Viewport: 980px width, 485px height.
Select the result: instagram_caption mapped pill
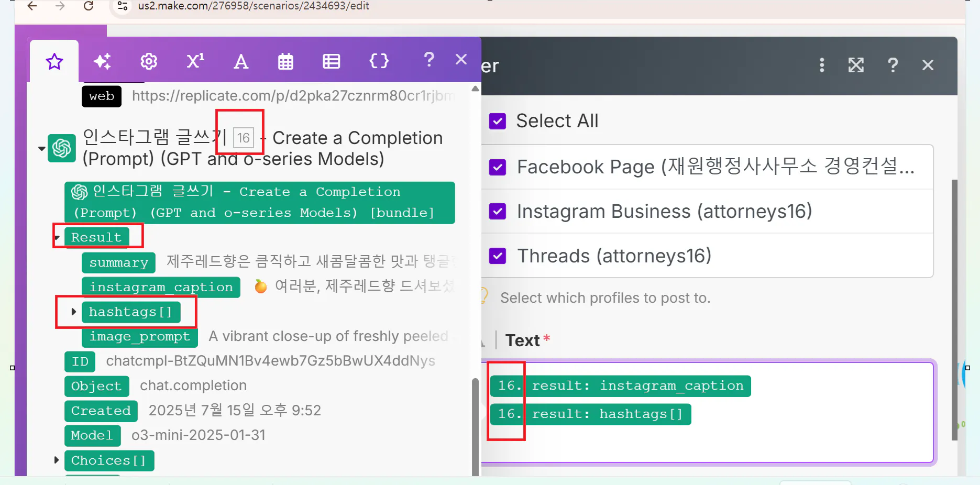coord(621,386)
